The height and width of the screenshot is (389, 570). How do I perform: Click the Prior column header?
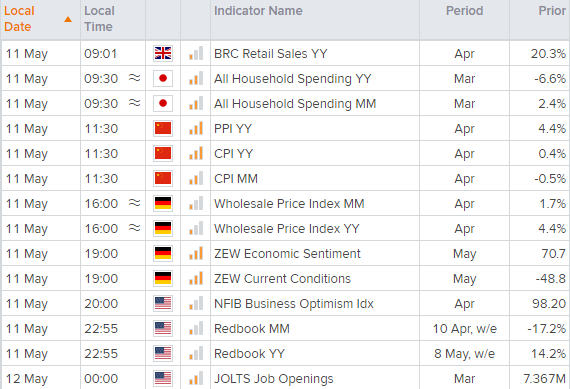point(552,11)
